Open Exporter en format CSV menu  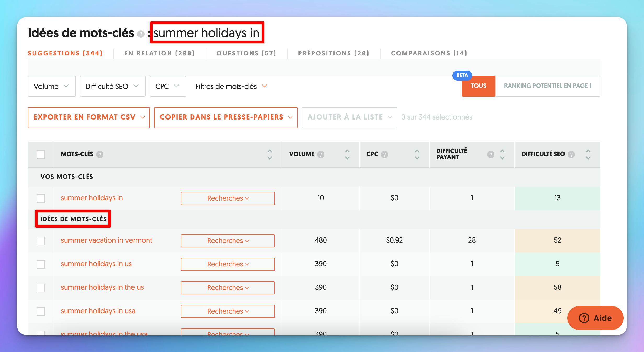pyautogui.click(x=89, y=118)
